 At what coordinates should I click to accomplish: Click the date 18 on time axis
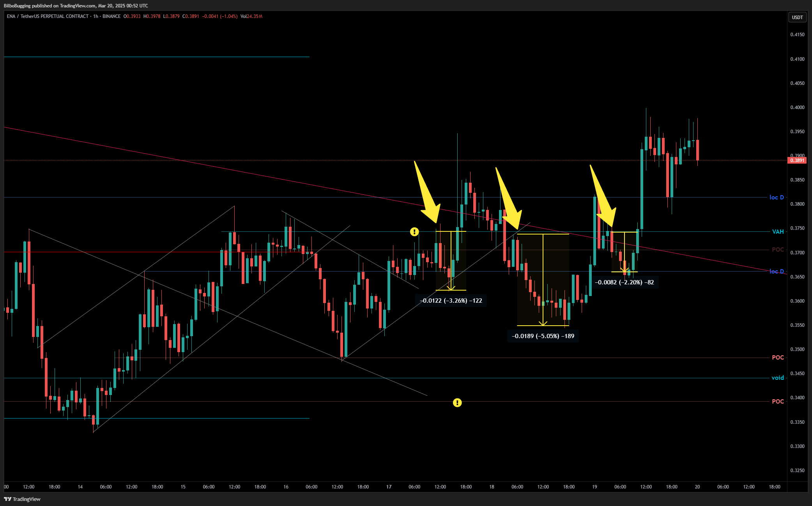492,487
